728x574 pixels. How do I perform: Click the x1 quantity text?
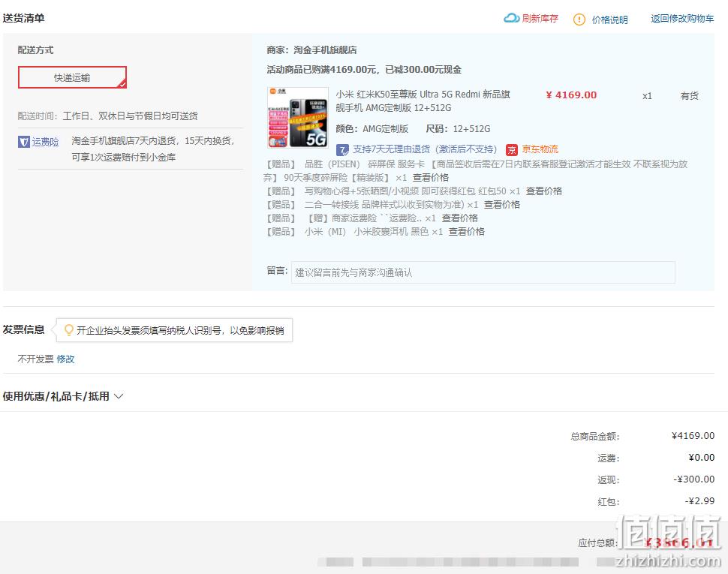[x=647, y=96]
